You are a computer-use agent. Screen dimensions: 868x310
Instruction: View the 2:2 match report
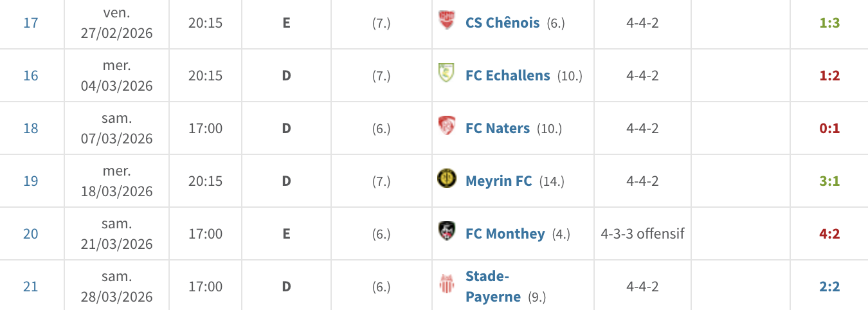830,286
